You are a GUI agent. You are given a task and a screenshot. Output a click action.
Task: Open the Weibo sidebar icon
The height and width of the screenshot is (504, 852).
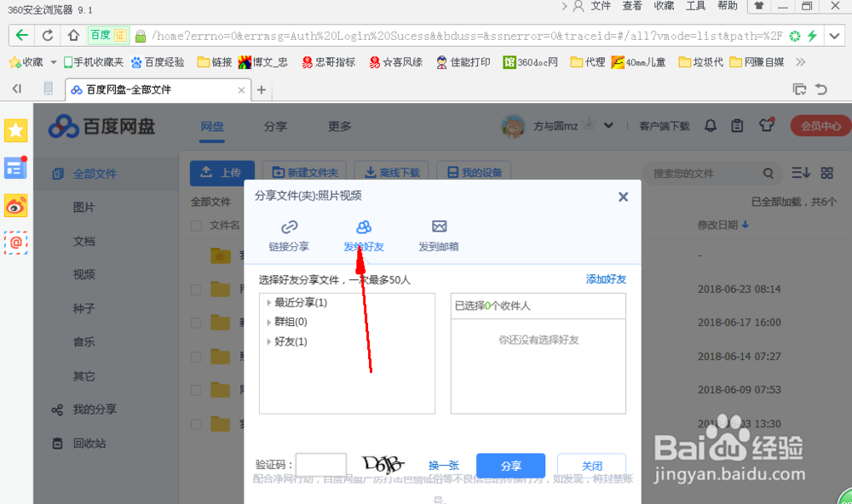point(15,206)
